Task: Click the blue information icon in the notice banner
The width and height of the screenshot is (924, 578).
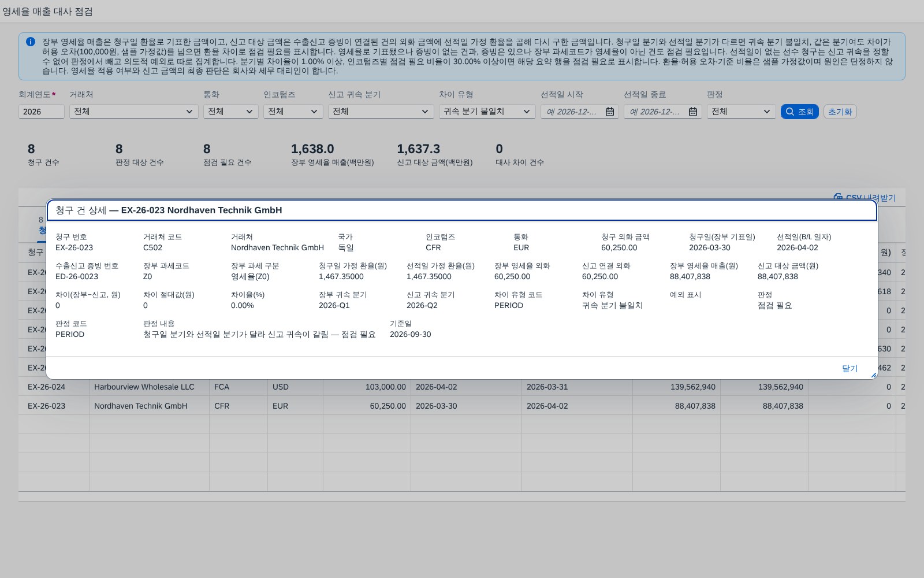Action: 31,42
